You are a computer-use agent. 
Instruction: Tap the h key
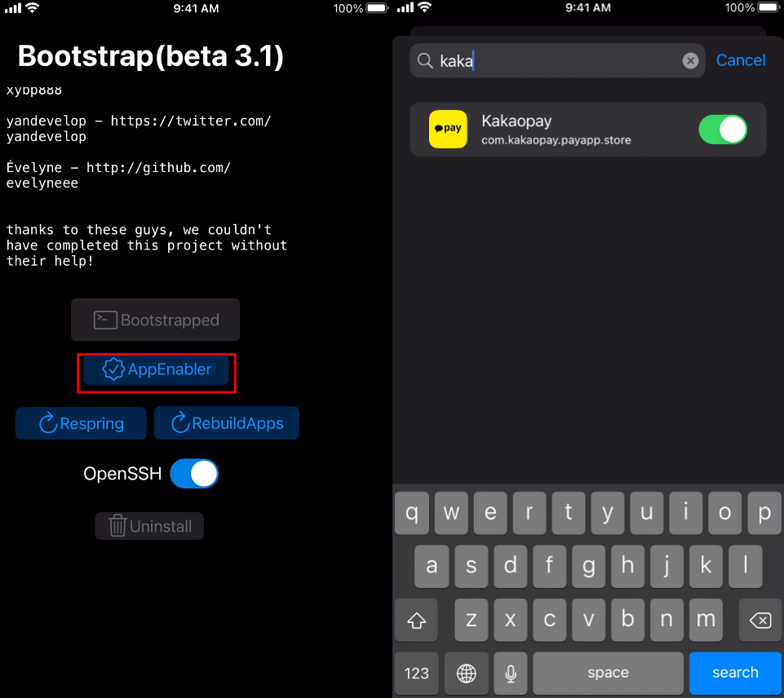[x=627, y=566]
